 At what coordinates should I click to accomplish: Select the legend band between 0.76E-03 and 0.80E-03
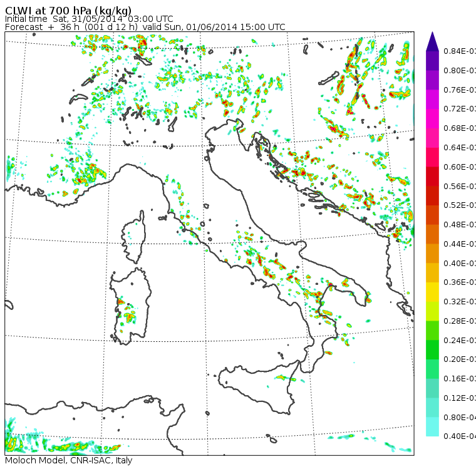click(x=432, y=80)
